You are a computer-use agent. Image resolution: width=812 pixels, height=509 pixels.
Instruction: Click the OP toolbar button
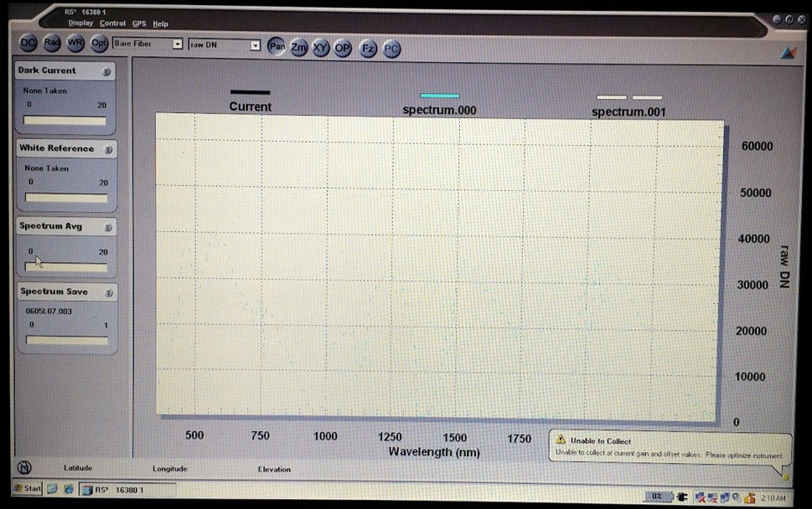[x=342, y=49]
